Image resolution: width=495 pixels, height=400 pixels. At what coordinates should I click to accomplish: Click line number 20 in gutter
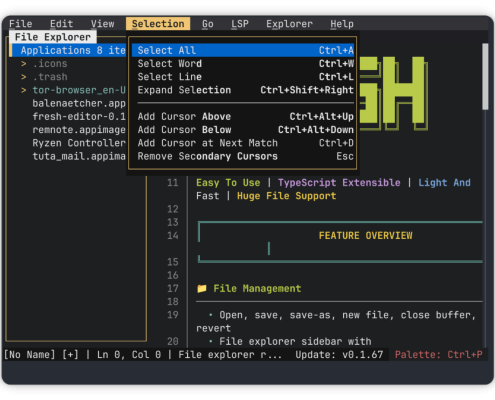173,341
